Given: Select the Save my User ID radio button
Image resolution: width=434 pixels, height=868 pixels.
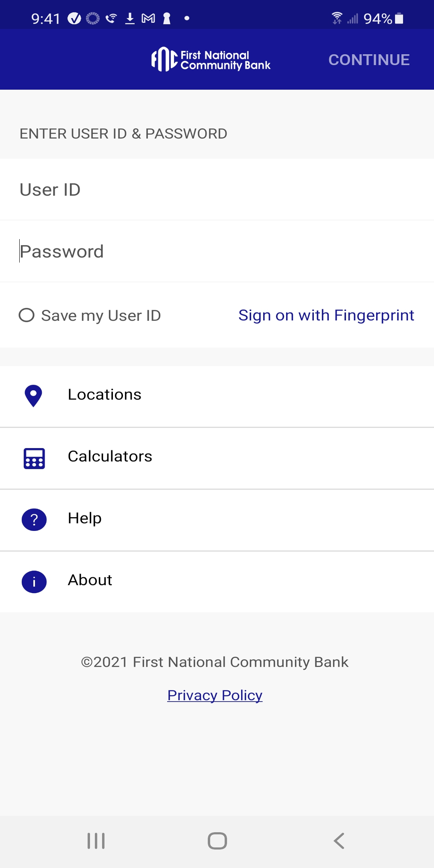Looking at the screenshot, I should pyautogui.click(x=27, y=315).
